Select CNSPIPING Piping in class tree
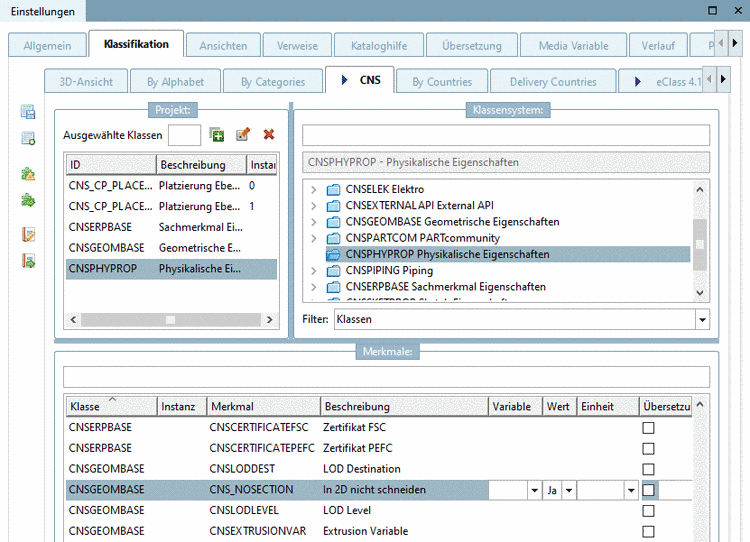Screen dimensions: 750x542 pyautogui.click(x=389, y=270)
